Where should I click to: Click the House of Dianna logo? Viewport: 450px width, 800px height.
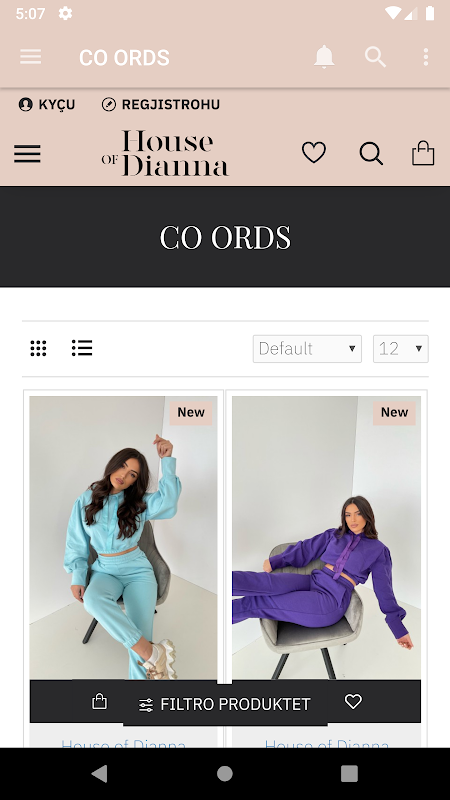(165, 153)
